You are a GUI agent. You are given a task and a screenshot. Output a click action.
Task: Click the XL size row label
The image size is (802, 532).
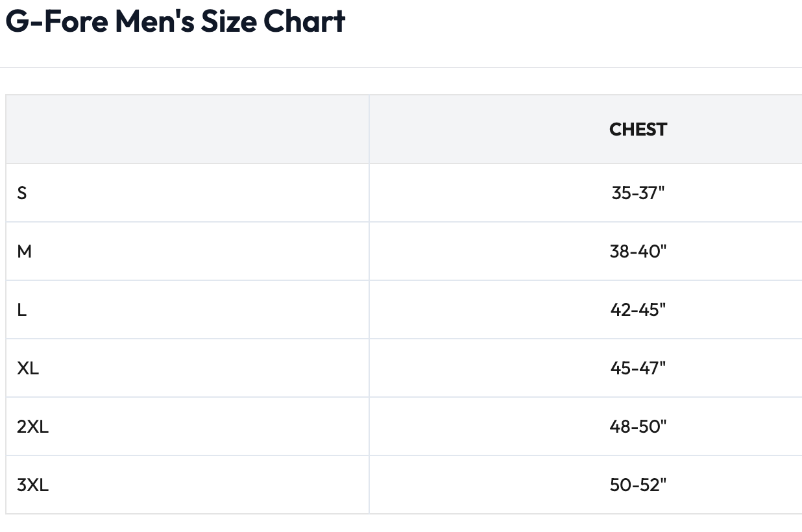(x=28, y=368)
